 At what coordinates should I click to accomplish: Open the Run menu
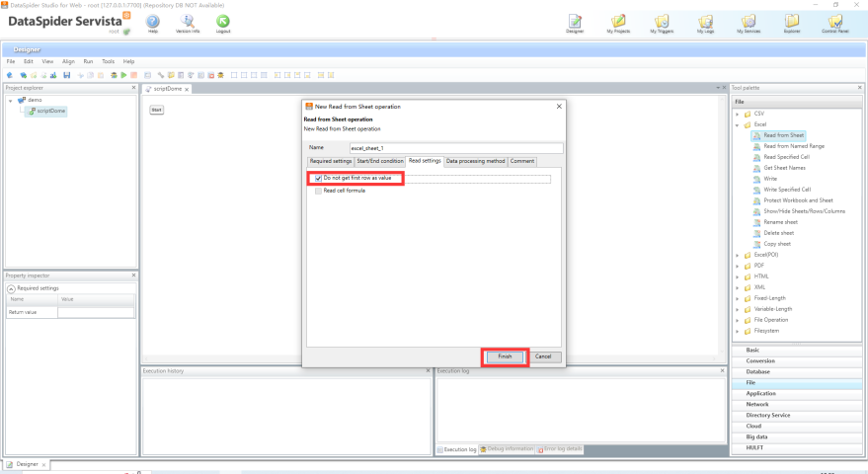pyautogui.click(x=88, y=61)
